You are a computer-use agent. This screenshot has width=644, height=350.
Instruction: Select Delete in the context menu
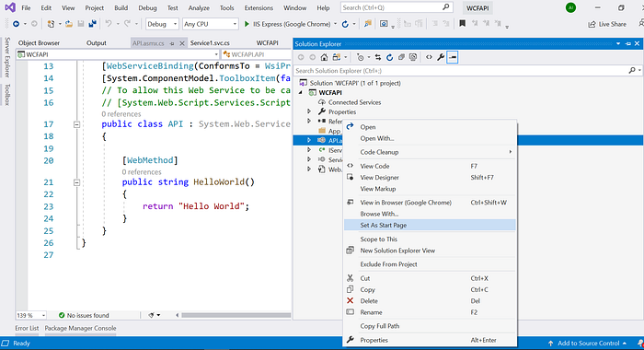(430, 300)
